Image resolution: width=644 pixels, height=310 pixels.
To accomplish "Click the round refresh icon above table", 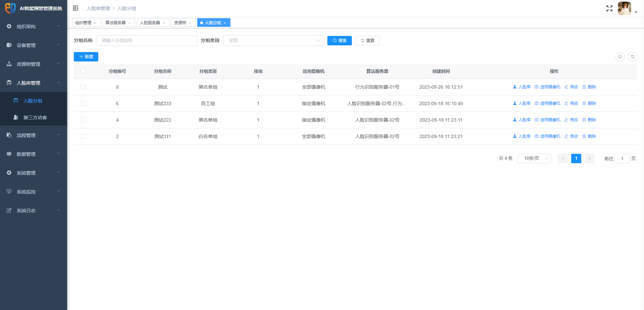I will pos(633,57).
